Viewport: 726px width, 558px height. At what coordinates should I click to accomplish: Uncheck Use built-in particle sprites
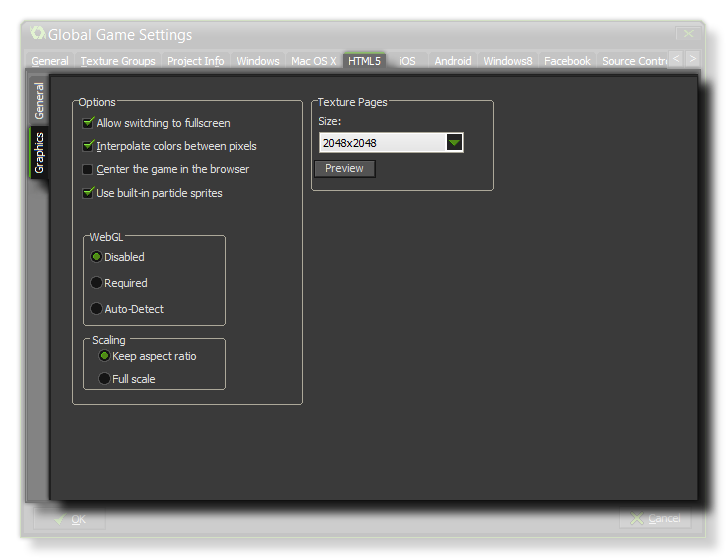[x=88, y=193]
